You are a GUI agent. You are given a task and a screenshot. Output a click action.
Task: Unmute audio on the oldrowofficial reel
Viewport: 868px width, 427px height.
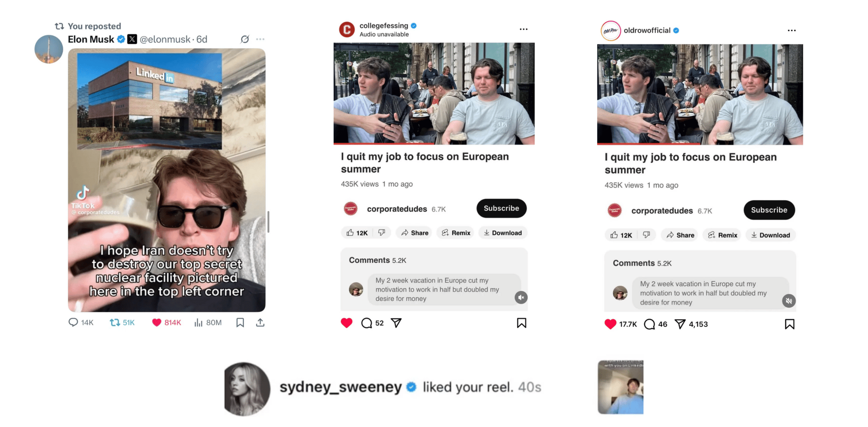click(789, 301)
